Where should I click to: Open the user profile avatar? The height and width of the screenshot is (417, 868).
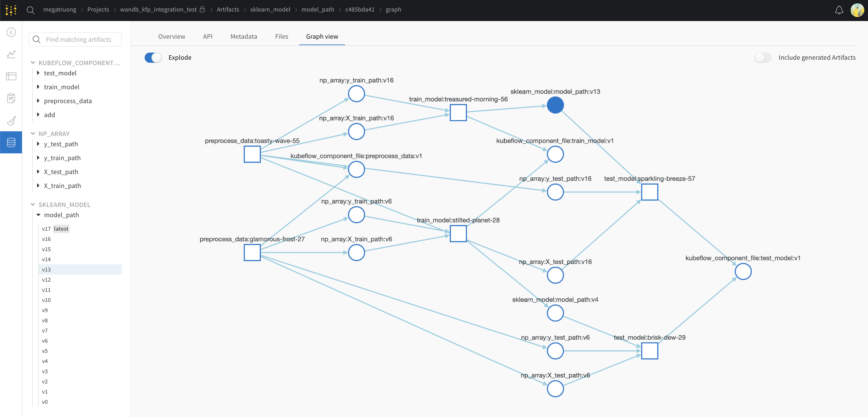[x=858, y=10]
